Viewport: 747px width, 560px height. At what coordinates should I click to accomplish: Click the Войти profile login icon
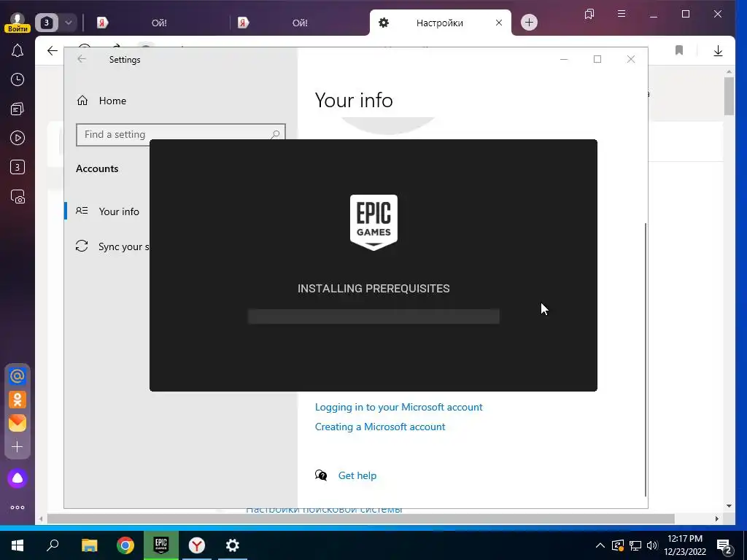(x=18, y=23)
